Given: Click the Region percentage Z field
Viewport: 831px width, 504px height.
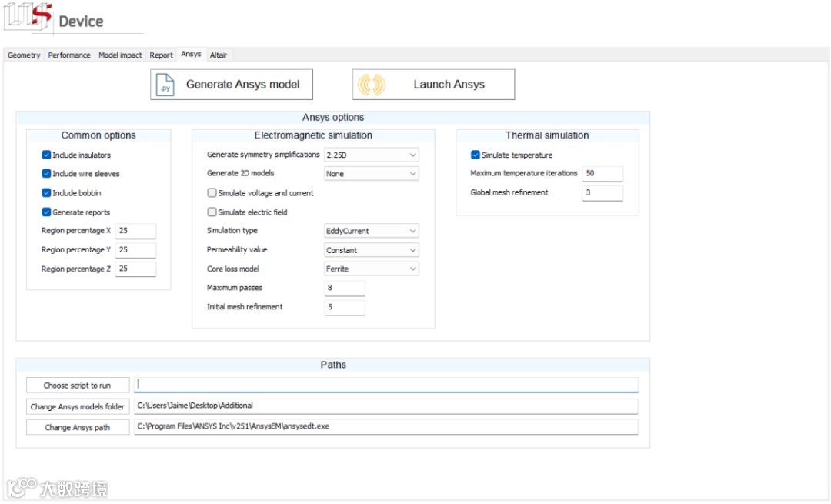Looking at the screenshot, I should [135, 269].
